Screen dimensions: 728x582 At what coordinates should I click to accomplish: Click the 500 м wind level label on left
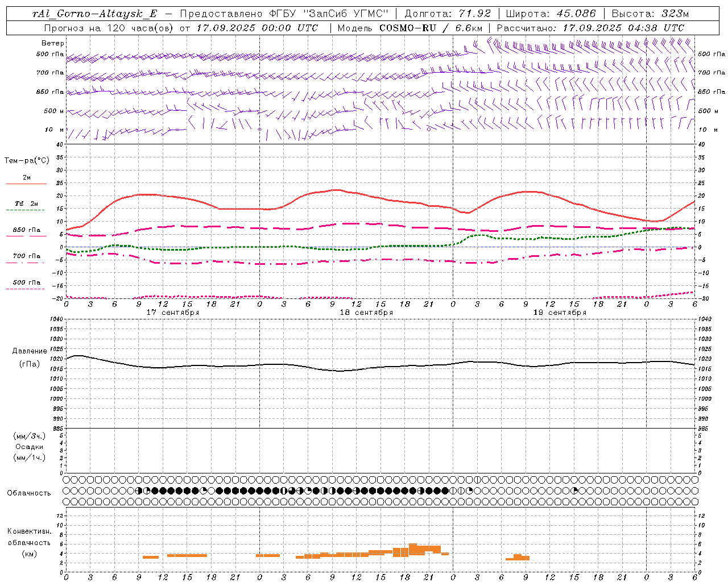coord(53,111)
